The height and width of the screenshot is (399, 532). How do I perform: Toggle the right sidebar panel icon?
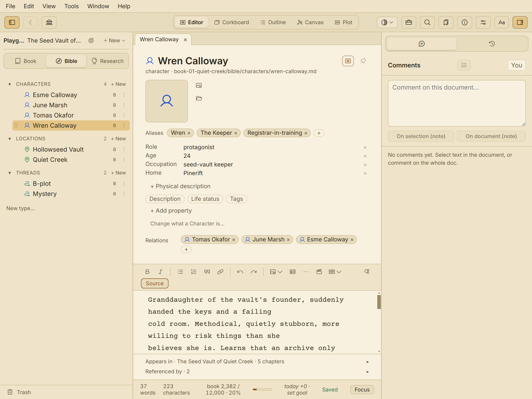520,22
